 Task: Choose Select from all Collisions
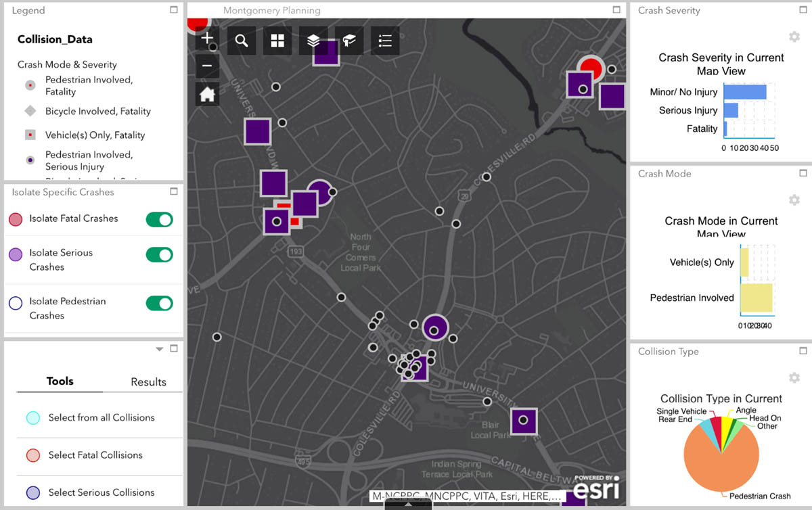101,418
